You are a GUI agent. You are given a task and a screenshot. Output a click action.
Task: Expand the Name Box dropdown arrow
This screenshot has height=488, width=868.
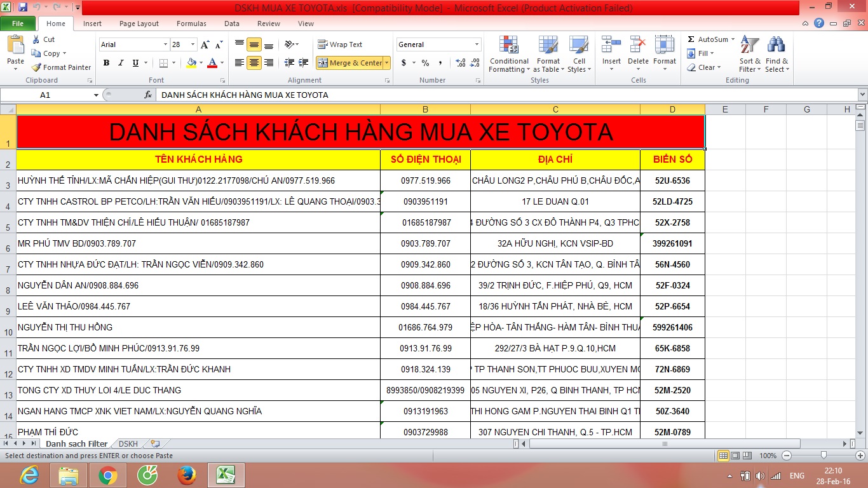click(x=96, y=95)
